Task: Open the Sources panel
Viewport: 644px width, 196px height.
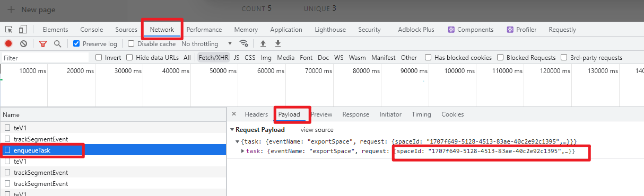Action: click(x=126, y=30)
